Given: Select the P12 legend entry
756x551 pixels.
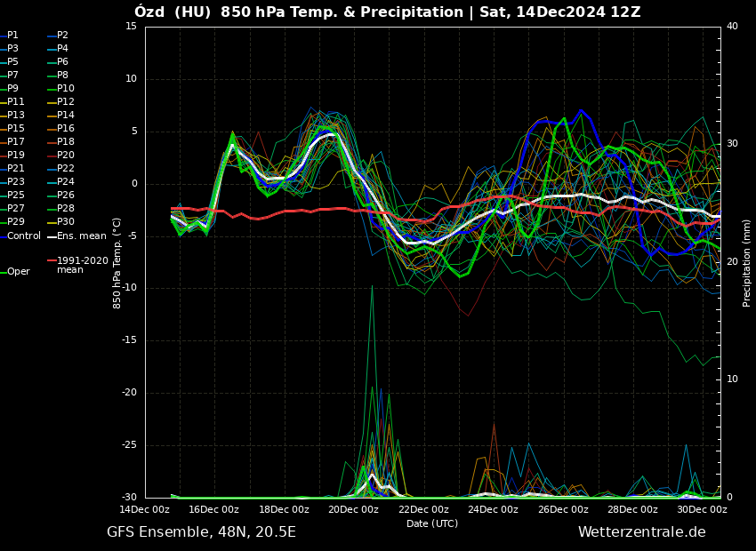Looking at the screenshot, I should [65, 102].
